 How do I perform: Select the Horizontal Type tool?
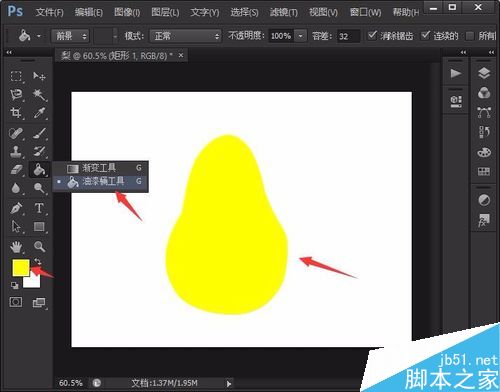tap(39, 208)
